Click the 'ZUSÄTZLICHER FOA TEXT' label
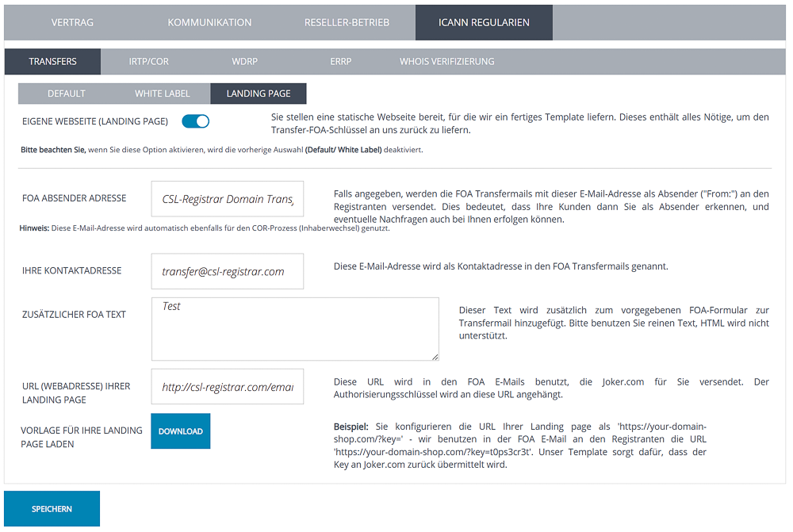This screenshot has width=793, height=532. point(74,315)
